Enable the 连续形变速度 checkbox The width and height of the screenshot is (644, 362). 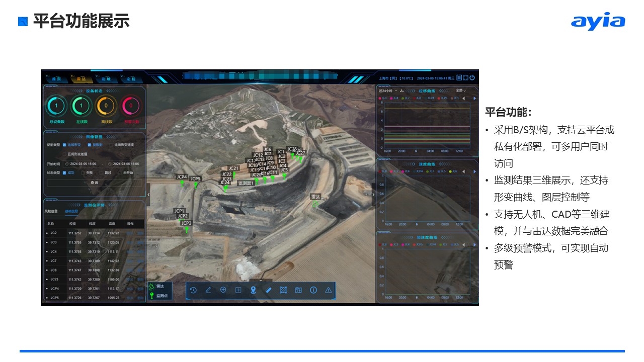(x=111, y=145)
